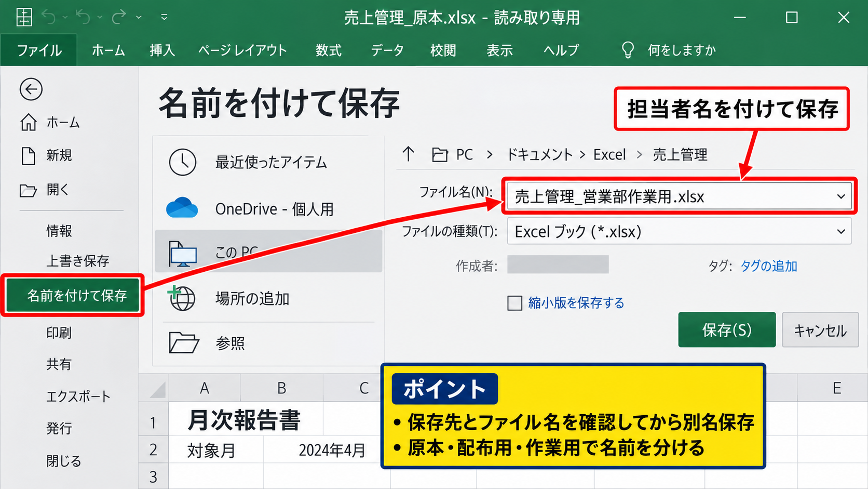Image resolution: width=868 pixels, height=489 pixels.
Task: Open the quick access toolbar customize arrow
Action: 164,17
